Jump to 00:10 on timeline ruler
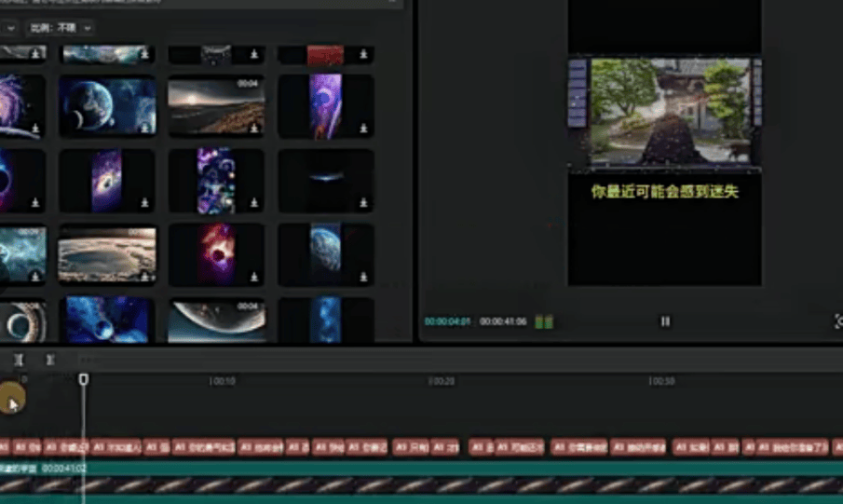Screen dimensions: 843x504 click(222, 381)
